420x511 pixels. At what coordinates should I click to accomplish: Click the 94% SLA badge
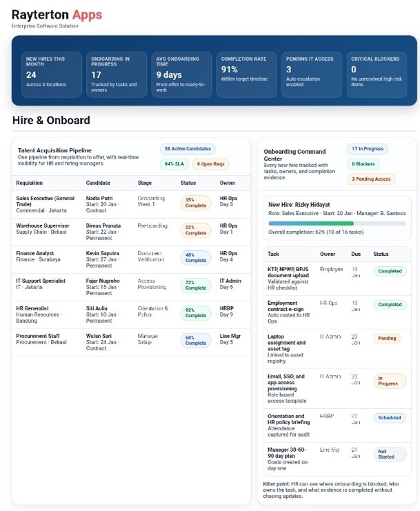click(x=174, y=164)
